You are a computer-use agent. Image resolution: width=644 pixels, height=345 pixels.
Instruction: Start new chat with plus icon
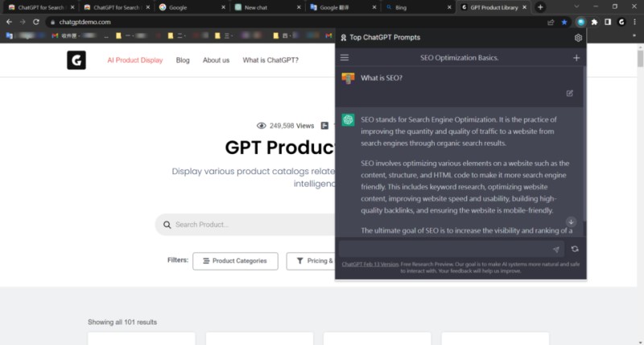click(x=576, y=58)
